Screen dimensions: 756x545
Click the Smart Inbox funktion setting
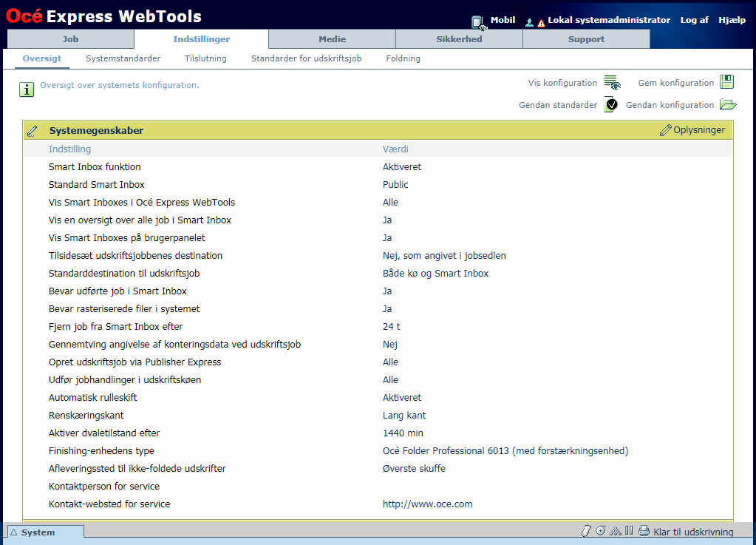click(95, 167)
